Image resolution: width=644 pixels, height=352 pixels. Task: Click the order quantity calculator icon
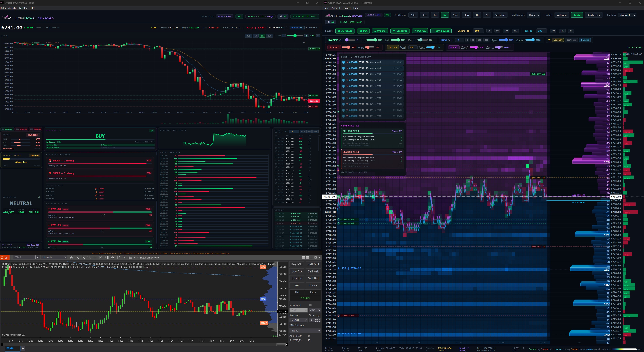(317, 320)
